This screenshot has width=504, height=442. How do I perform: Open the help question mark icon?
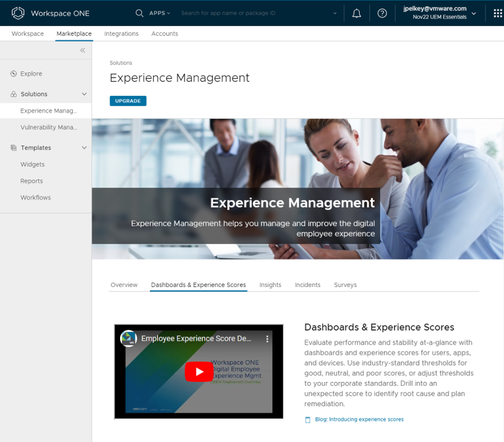point(382,13)
